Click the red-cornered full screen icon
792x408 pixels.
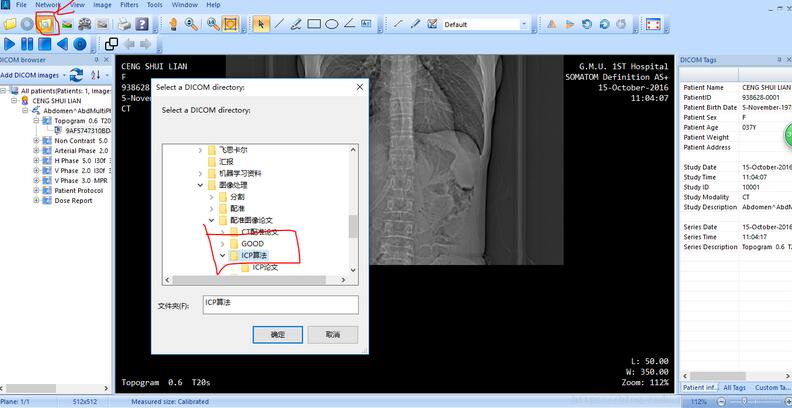(654, 24)
